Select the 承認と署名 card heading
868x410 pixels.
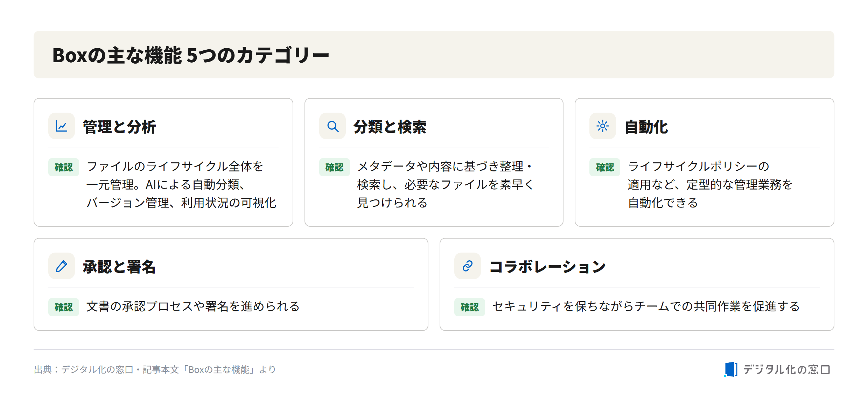click(119, 267)
